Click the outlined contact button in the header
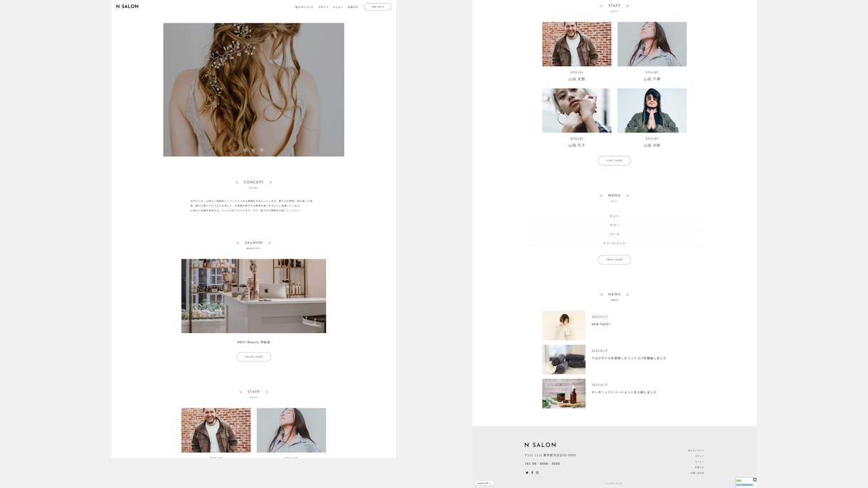Image resolution: width=868 pixels, height=488 pixels. tap(378, 7)
